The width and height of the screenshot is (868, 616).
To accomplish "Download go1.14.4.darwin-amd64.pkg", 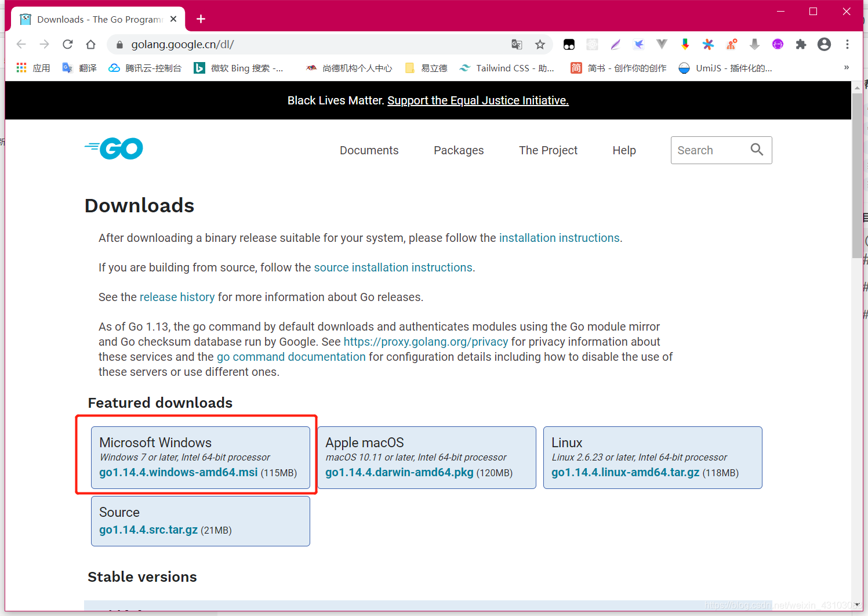I will (399, 472).
